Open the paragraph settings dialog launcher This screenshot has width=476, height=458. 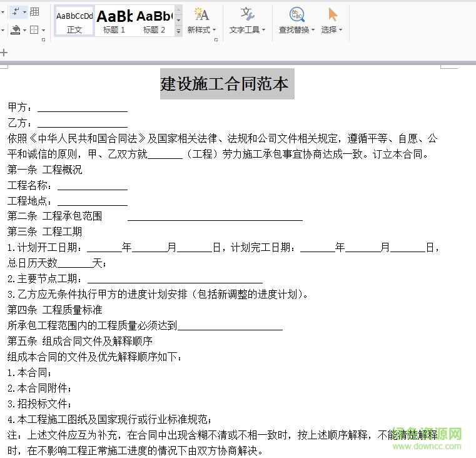(x=43, y=40)
